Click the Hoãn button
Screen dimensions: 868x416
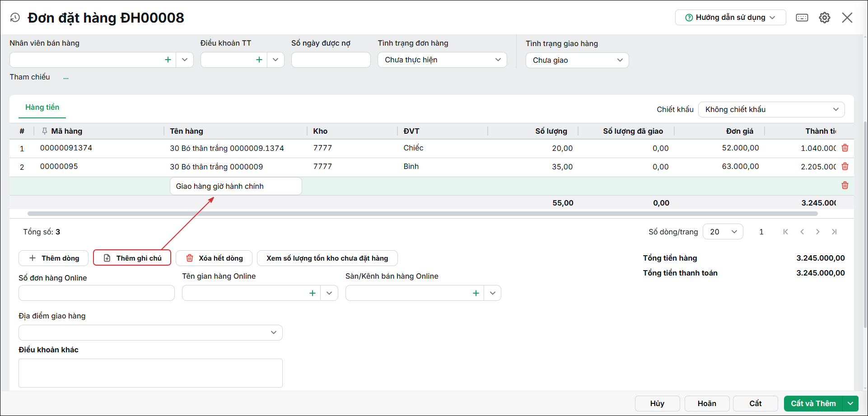707,403
